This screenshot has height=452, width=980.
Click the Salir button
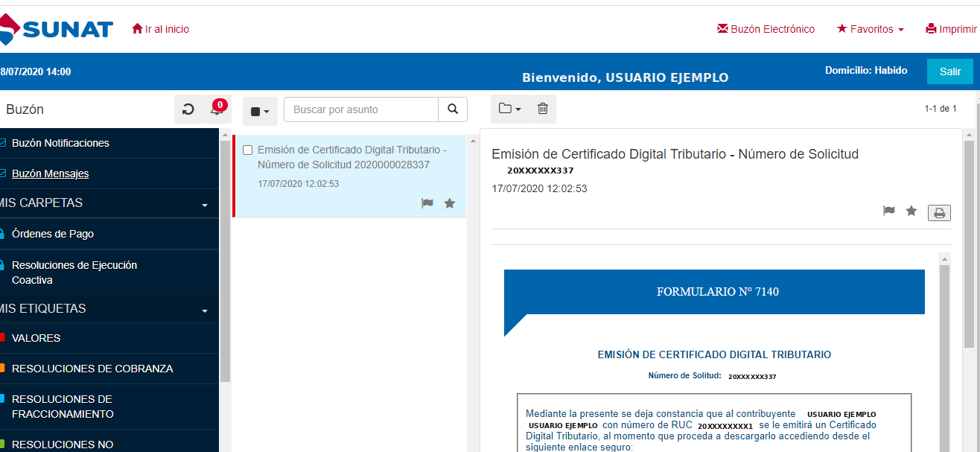coord(950,71)
